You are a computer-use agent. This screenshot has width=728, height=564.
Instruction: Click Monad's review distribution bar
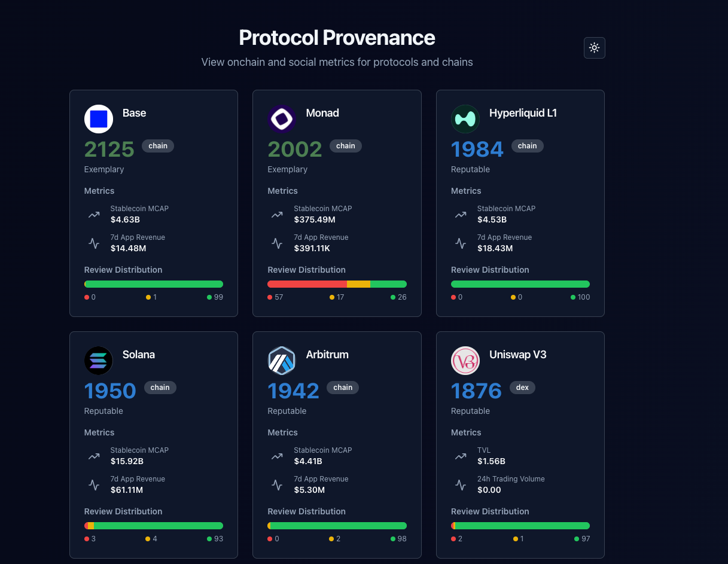337,283
